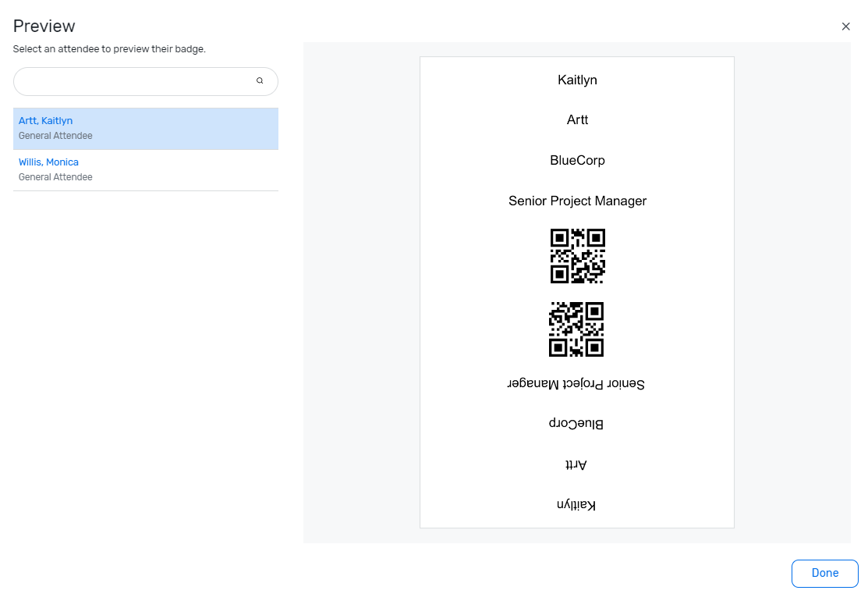Select attendee Willis, Monica
The height and width of the screenshot is (601, 868).
click(48, 162)
